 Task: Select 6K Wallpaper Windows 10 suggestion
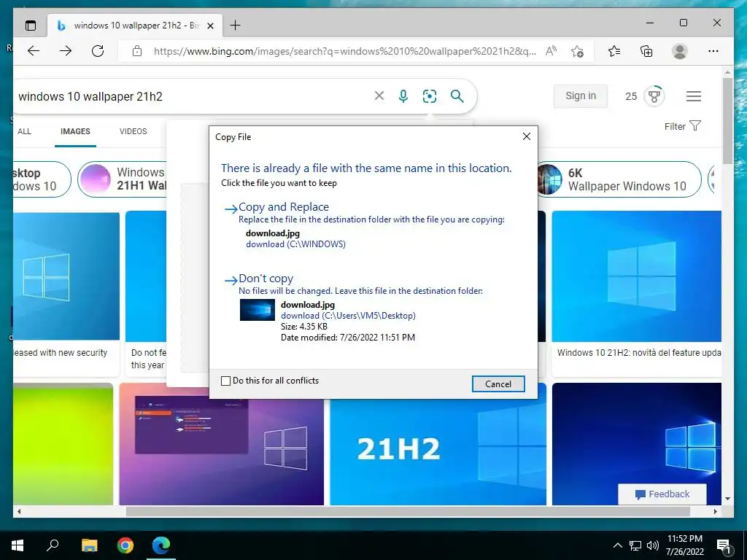tap(619, 179)
